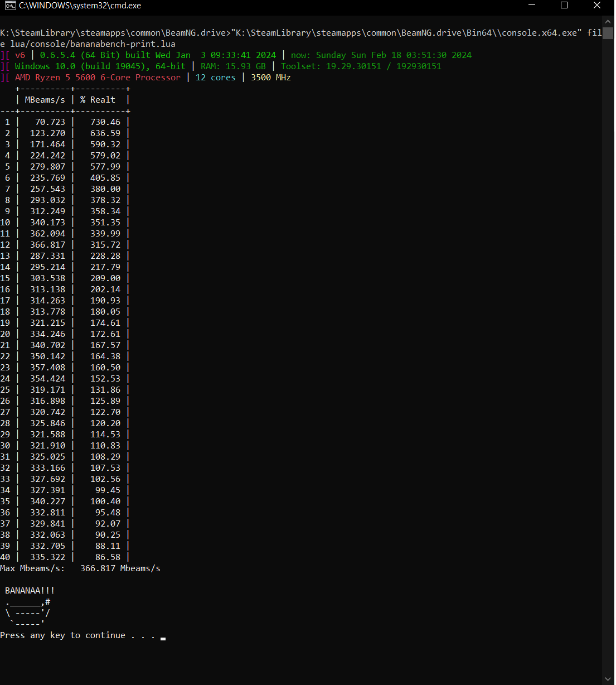616x685 pixels.
Task: Click value 114.53 in row 29
Action: [105, 435]
